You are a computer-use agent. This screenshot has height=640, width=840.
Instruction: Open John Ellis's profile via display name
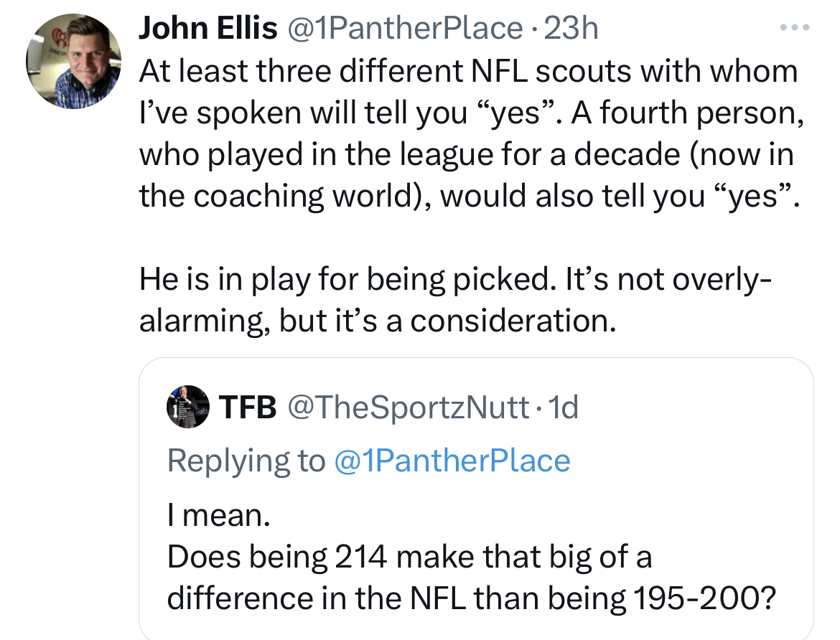point(207,29)
